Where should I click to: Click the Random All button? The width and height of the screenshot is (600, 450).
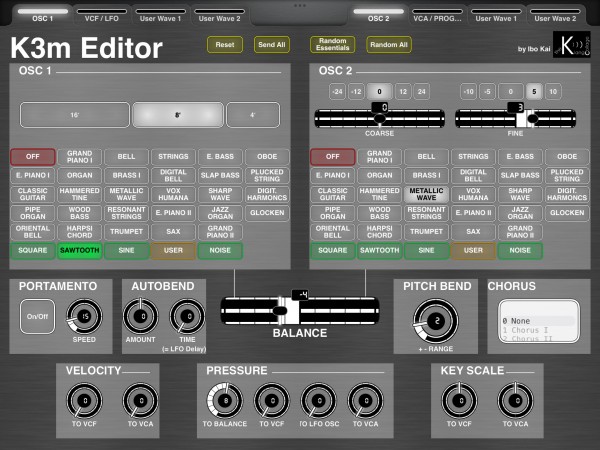(x=389, y=45)
